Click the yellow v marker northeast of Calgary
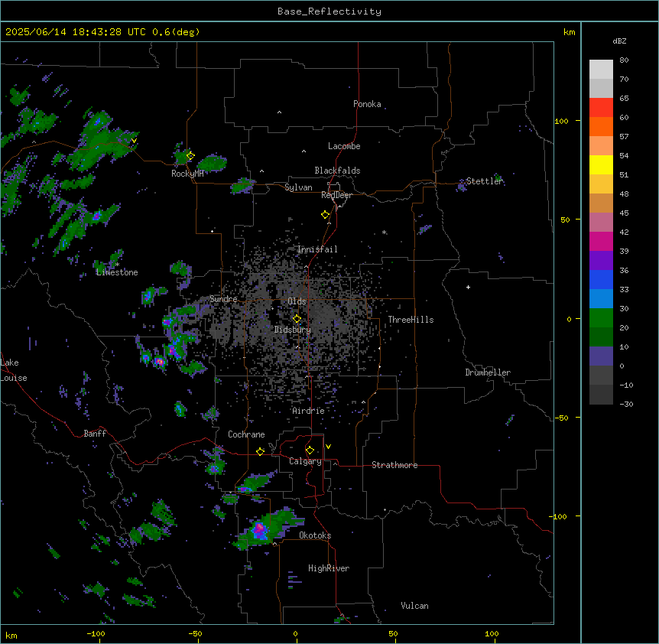Viewport: 659px width, 644px height. 328,447
